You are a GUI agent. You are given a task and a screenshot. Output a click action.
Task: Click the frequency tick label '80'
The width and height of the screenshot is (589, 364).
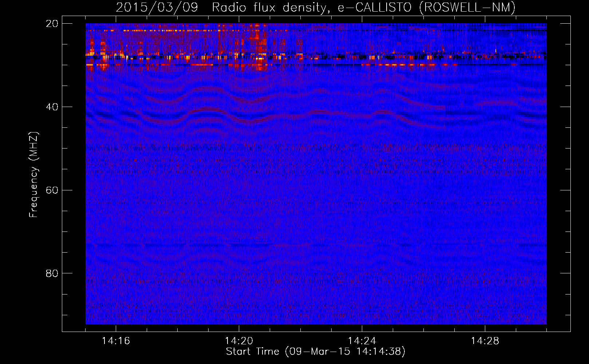(x=52, y=273)
